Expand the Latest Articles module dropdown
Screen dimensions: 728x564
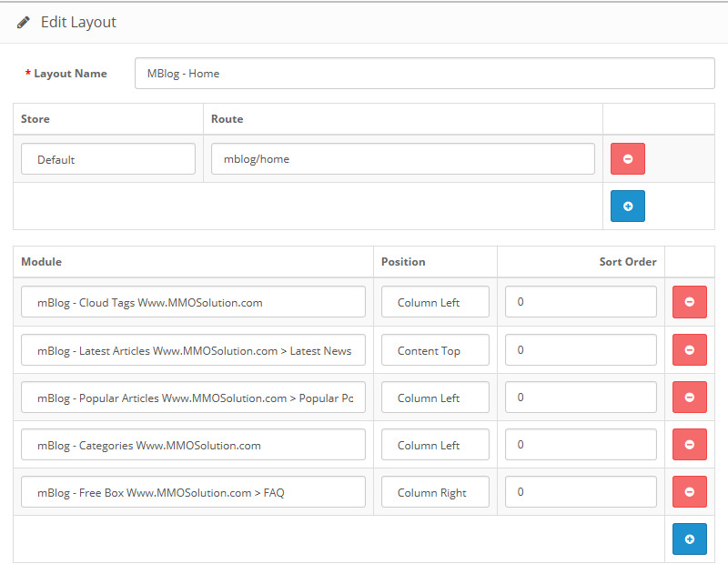[193, 349]
